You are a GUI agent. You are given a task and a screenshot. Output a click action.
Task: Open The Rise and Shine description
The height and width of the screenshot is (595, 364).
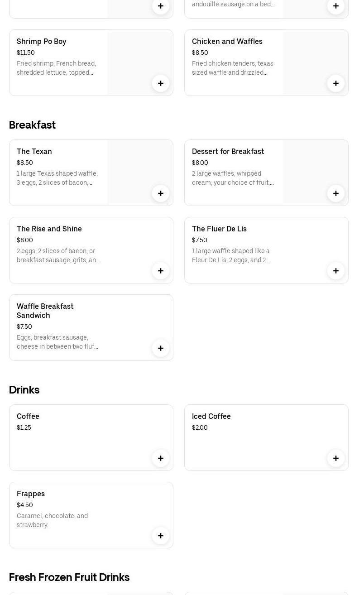(58, 255)
